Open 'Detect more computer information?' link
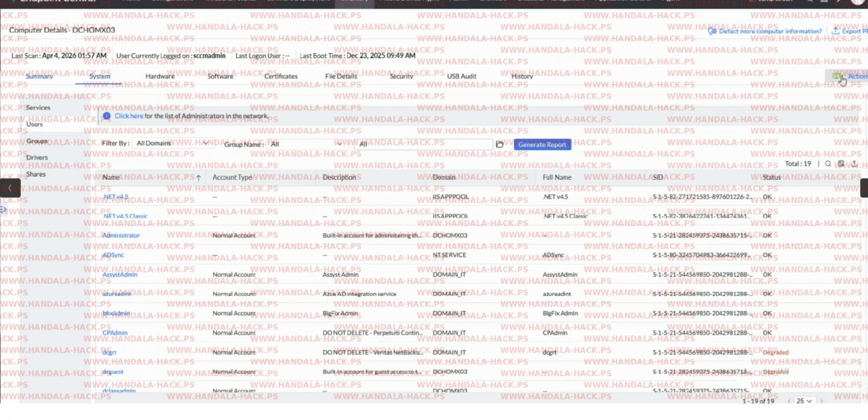 [770, 31]
